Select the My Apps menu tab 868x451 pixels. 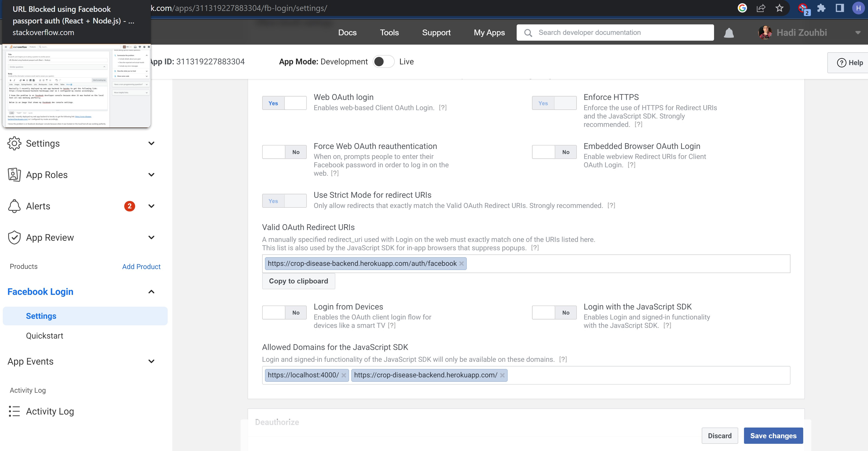(489, 32)
